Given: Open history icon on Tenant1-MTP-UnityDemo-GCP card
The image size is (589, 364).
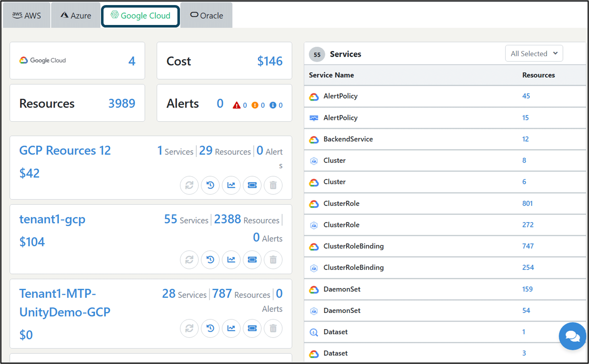Looking at the screenshot, I should [x=210, y=329].
